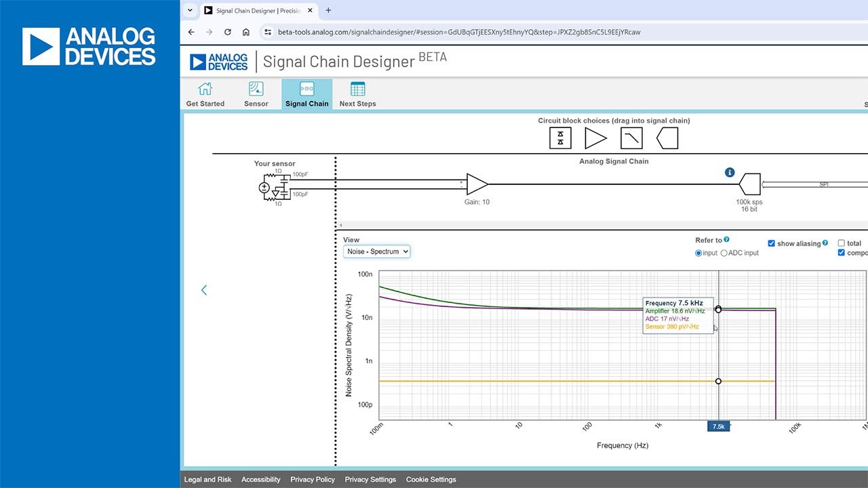The height and width of the screenshot is (488, 868).
Task: Click the Gain 10 amplifier in signal chain
Action: pos(477,184)
